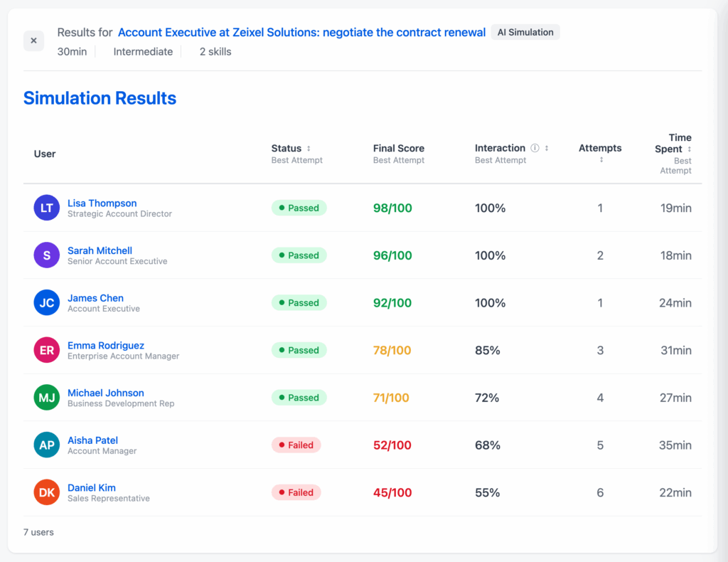Click Emma Rodriguez's ER avatar

coord(47,350)
